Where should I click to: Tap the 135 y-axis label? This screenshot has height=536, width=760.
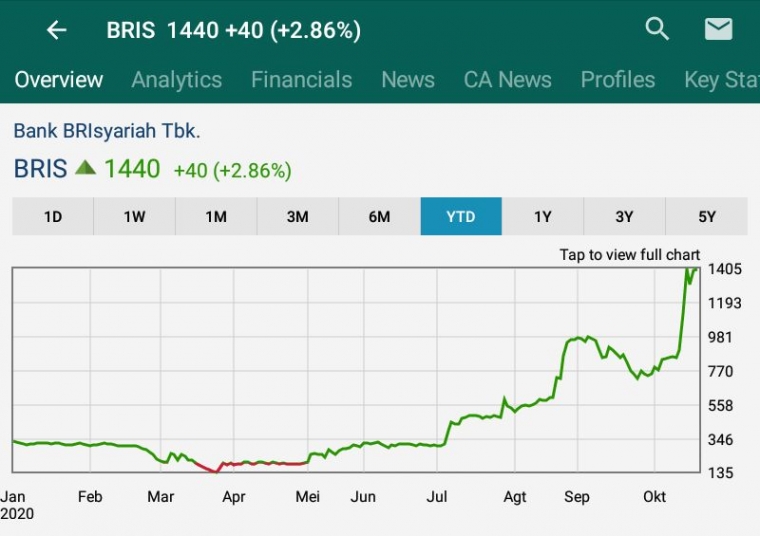point(720,473)
